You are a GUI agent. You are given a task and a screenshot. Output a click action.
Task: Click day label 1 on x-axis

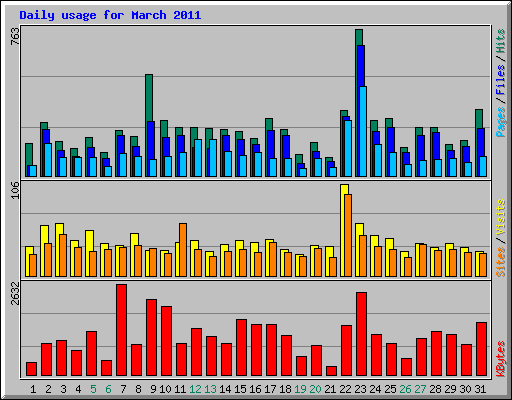tap(33, 389)
